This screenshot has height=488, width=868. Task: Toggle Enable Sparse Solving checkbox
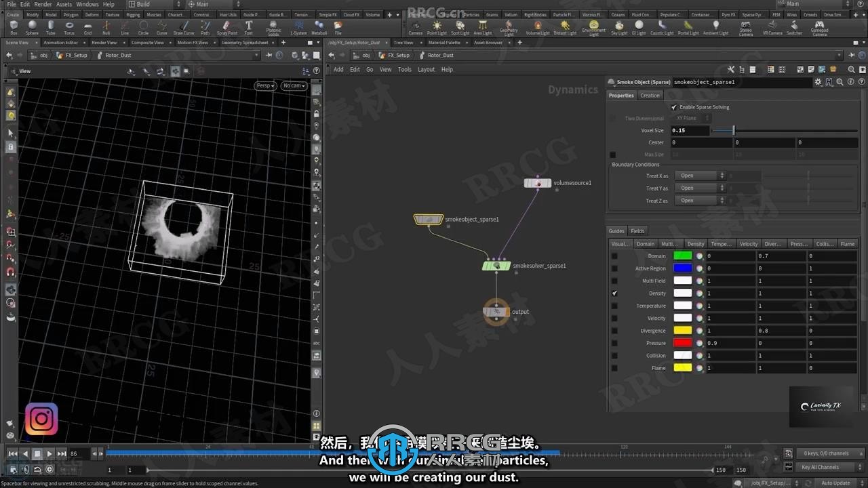tap(674, 107)
